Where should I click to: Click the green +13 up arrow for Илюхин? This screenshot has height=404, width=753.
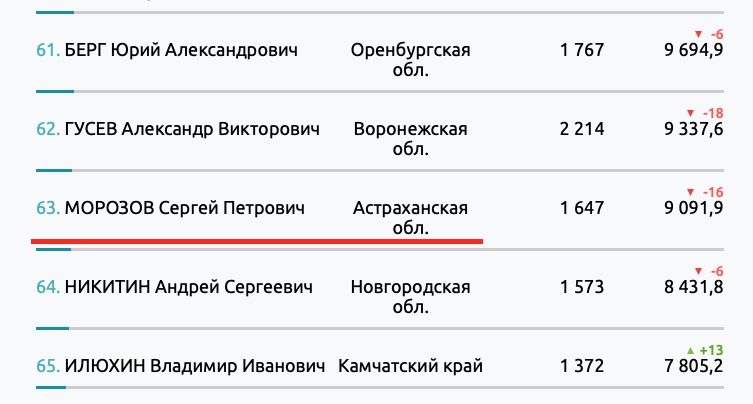689,350
